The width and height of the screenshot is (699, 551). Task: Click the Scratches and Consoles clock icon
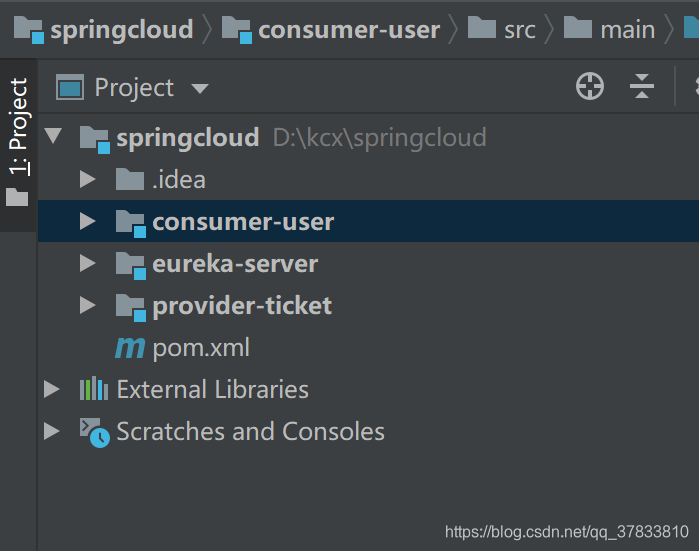(95, 432)
